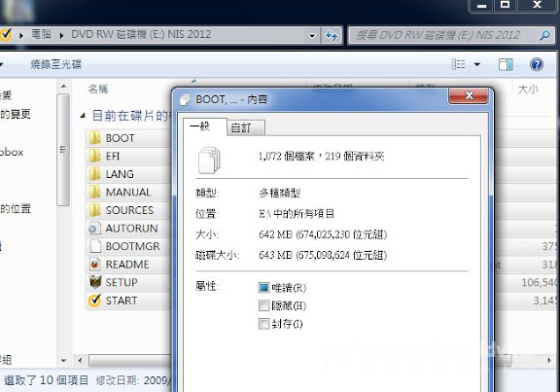Screen dimensions: 560x392
Task: Click the START file name
Action: [x=122, y=301]
